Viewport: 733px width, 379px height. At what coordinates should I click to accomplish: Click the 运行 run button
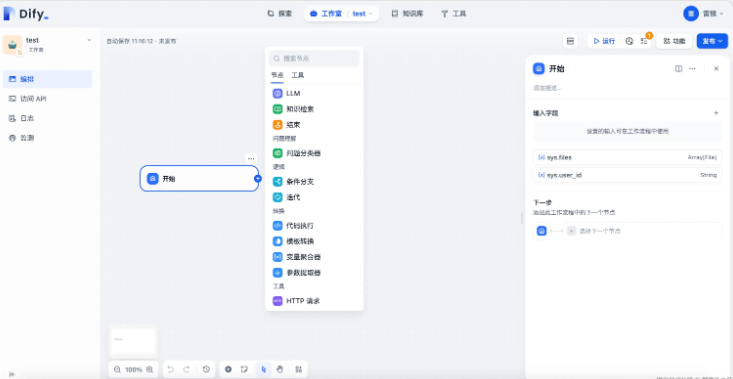coord(604,41)
